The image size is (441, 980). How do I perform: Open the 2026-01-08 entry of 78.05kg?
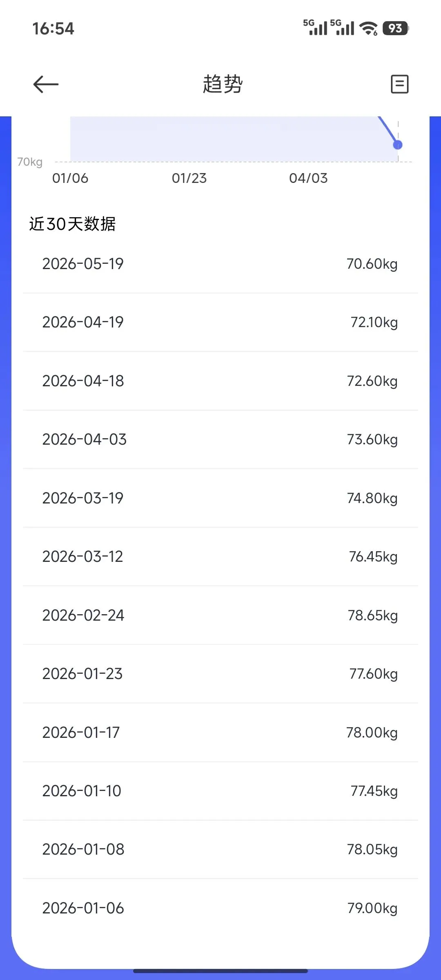coord(220,849)
